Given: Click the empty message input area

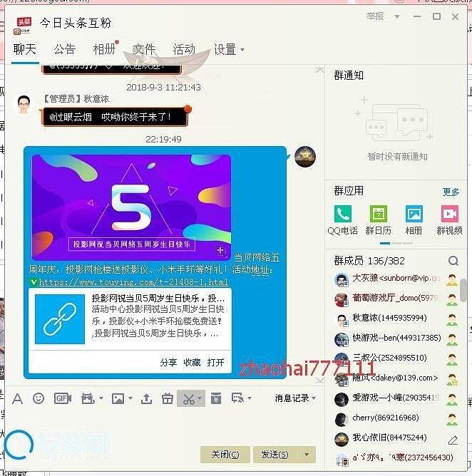Looking at the screenshot, I should click(x=164, y=425).
